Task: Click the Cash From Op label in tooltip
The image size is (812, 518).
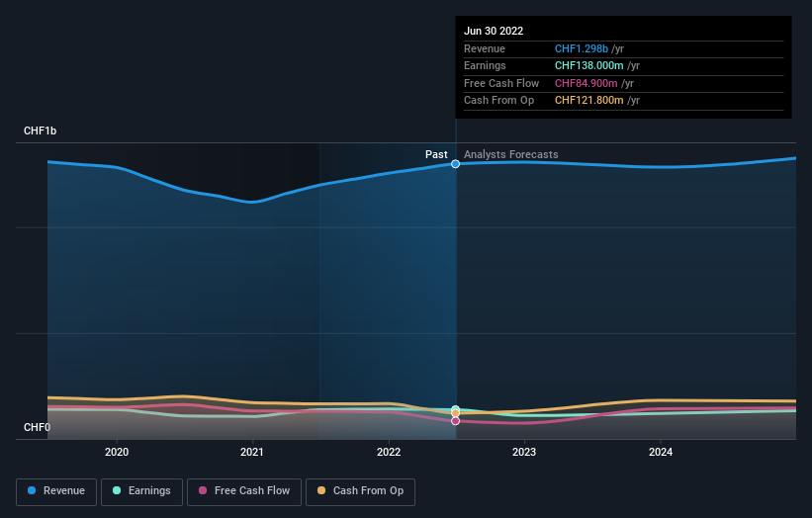Action: (x=498, y=101)
